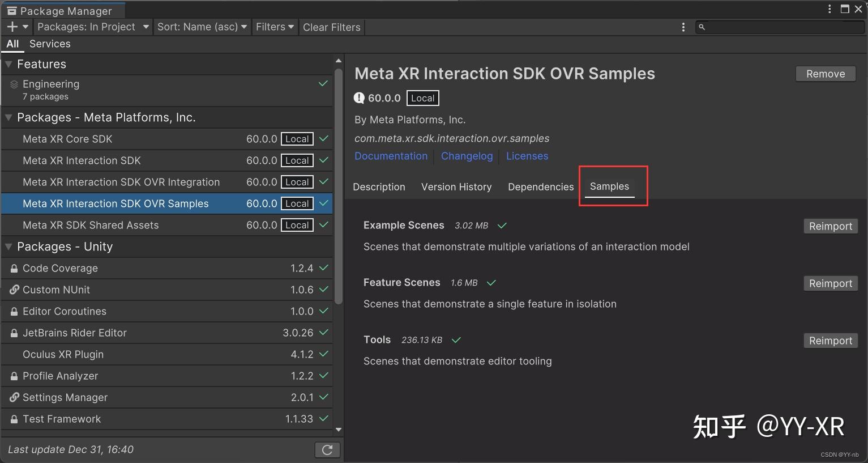Click the Remove button
Image resolution: width=868 pixels, height=463 pixels.
click(825, 73)
